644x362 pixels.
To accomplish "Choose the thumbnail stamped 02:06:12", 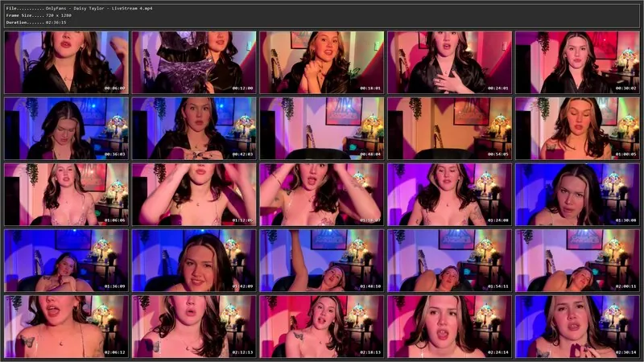I will click(66, 327).
